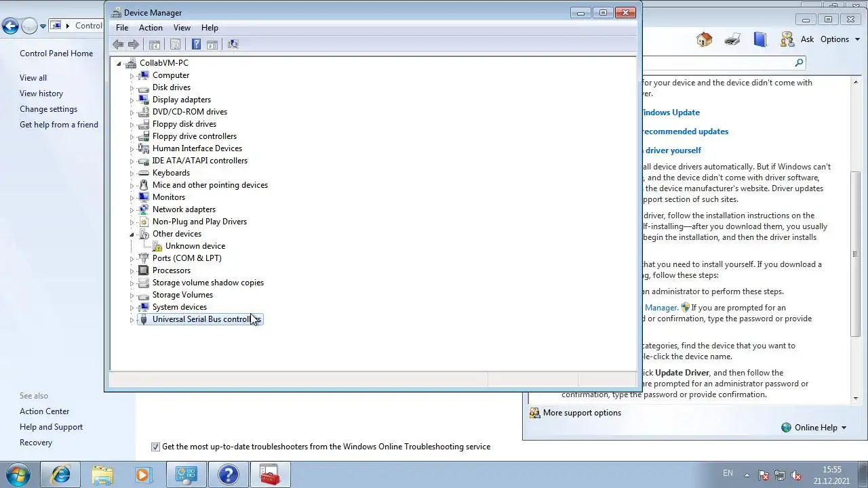The image size is (868, 488).
Task: Select Storage volume shadow copies item
Action: tap(208, 283)
